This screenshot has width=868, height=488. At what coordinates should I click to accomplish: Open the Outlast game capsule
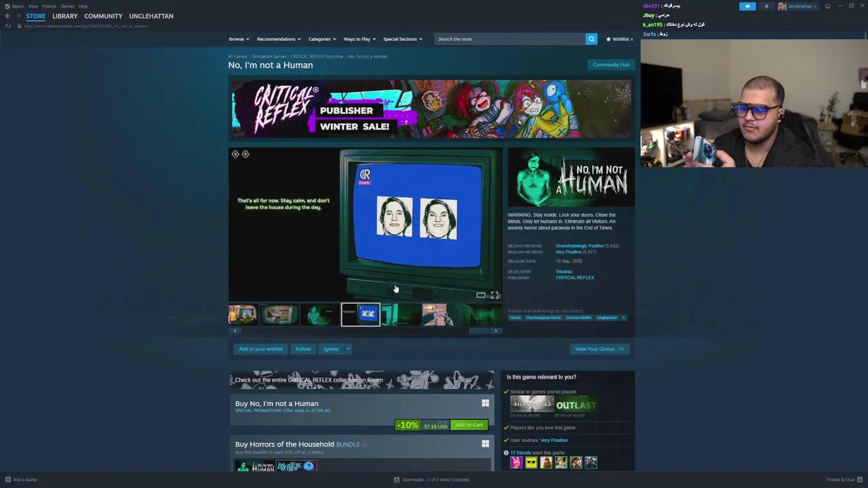tap(576, 405)
